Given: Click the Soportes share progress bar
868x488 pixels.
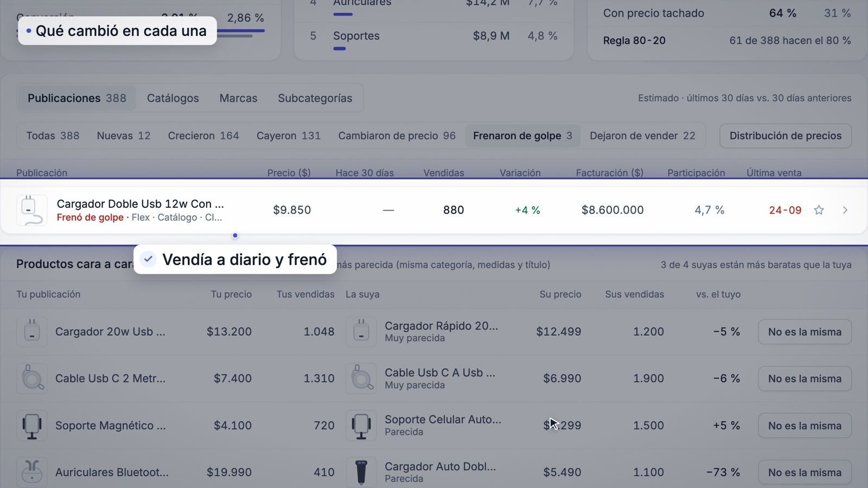Looking at the screenshot, I should pyautogui.click(x=340, y=49).
